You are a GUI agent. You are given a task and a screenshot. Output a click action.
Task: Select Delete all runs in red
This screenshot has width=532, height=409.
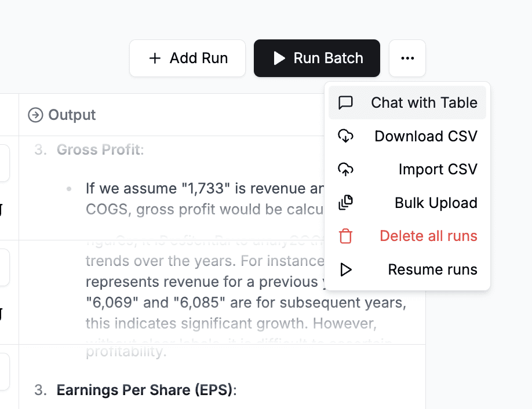(407, 236)
